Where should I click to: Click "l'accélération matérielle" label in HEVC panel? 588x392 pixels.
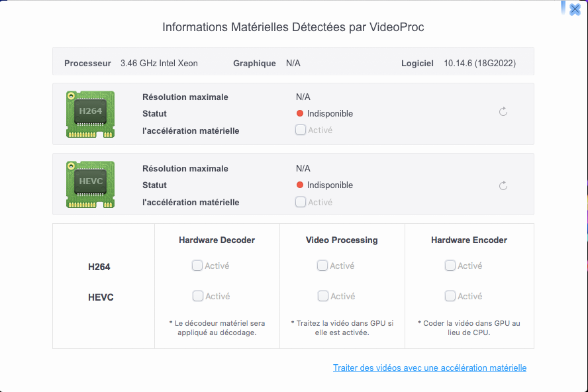(x=191, y=202)
